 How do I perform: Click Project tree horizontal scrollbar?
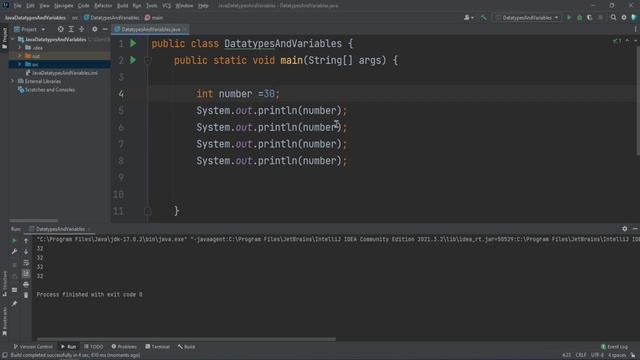click(x=33, y=220)
